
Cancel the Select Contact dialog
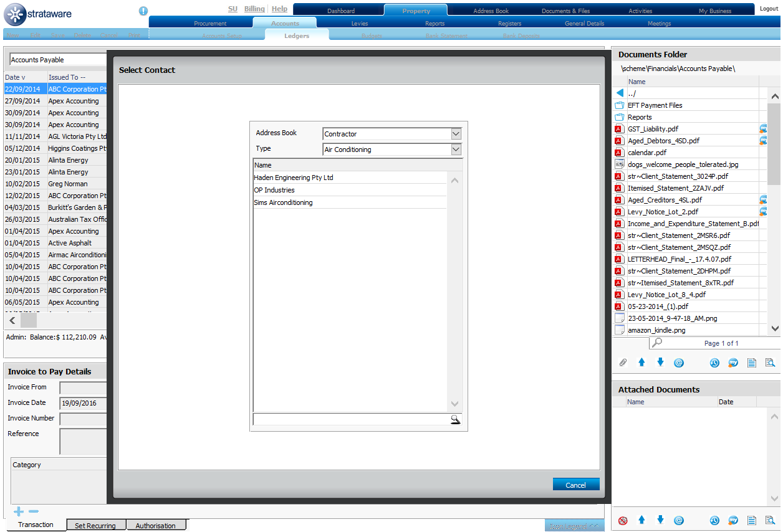pyautogui.click(x=575, y=485)
